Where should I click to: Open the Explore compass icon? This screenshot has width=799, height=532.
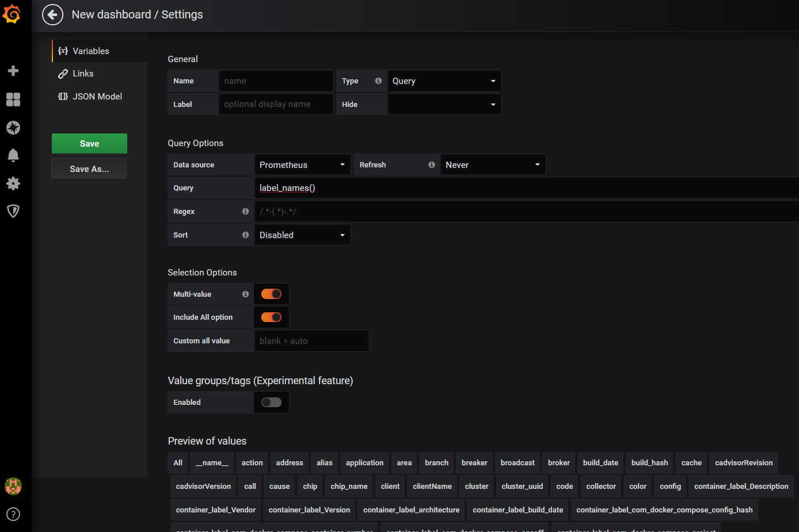click(13, 128)
